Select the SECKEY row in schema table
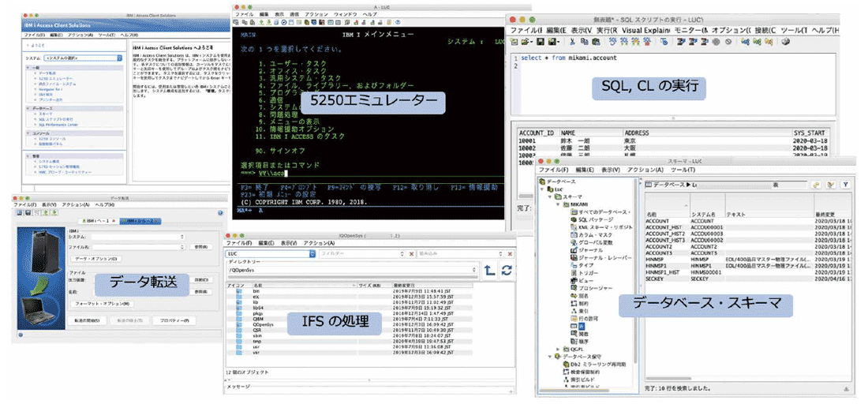Viewport: 868px width, 404px height. click(x=747, y=279)
